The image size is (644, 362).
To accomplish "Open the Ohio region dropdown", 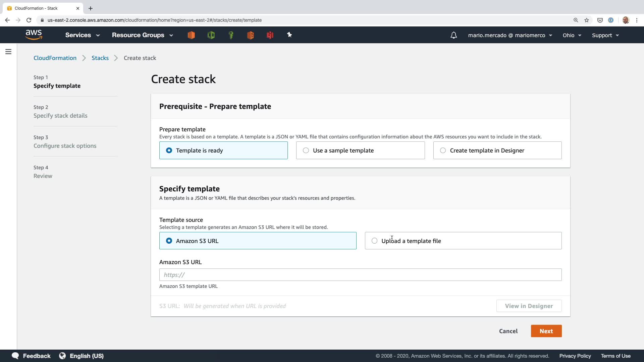I will tap(572, 35).
